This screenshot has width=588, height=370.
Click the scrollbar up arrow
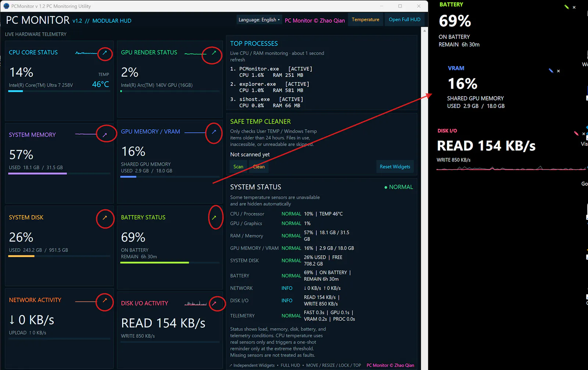pos(424,31)
